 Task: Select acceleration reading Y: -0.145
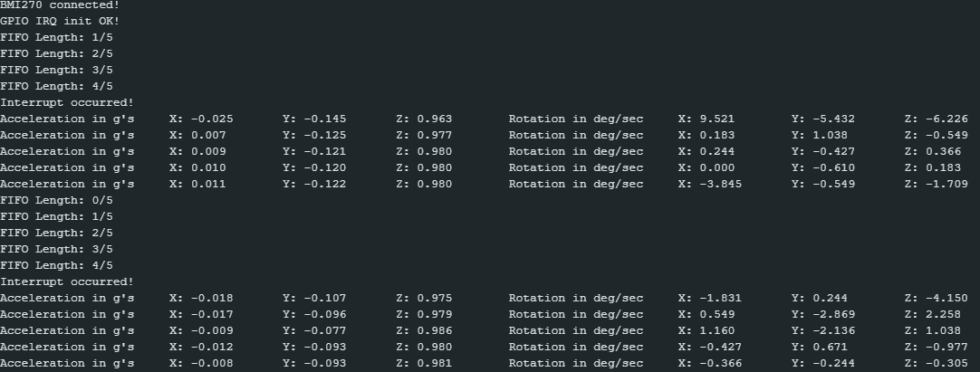tap(314, 119)
